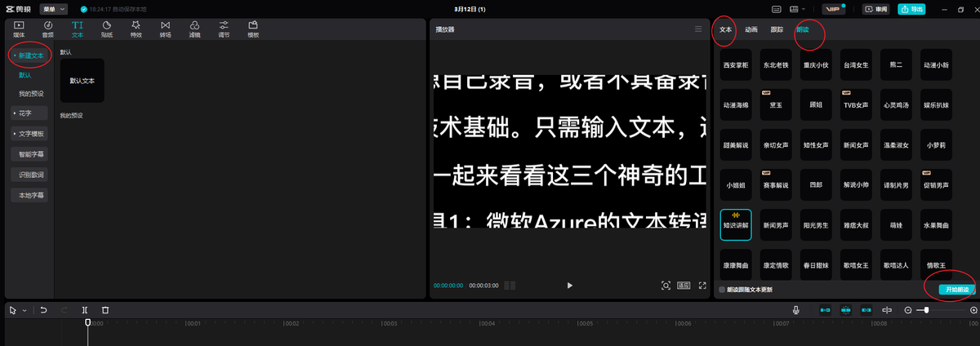Open the 菜单 dropdown menu
The width and height of the screenshot is (980, 346).
click(x=54, y=9)
